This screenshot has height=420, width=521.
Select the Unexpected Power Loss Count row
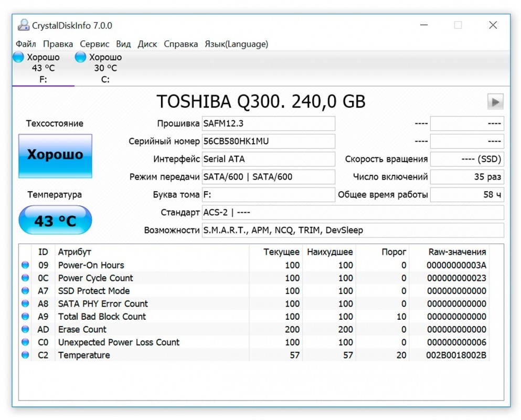[x=255, y=342]
